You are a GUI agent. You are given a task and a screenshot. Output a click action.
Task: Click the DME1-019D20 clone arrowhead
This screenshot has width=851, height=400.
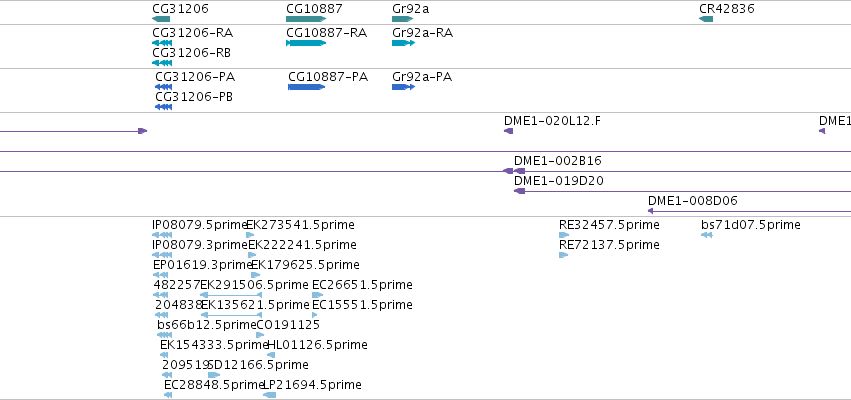tap(519, 191)
